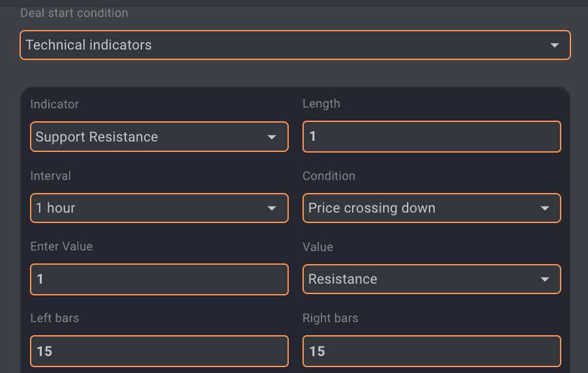The height and width of the screenshot is (373, 588).
Task: Select the Left bars input box
Action: point(159,351)
